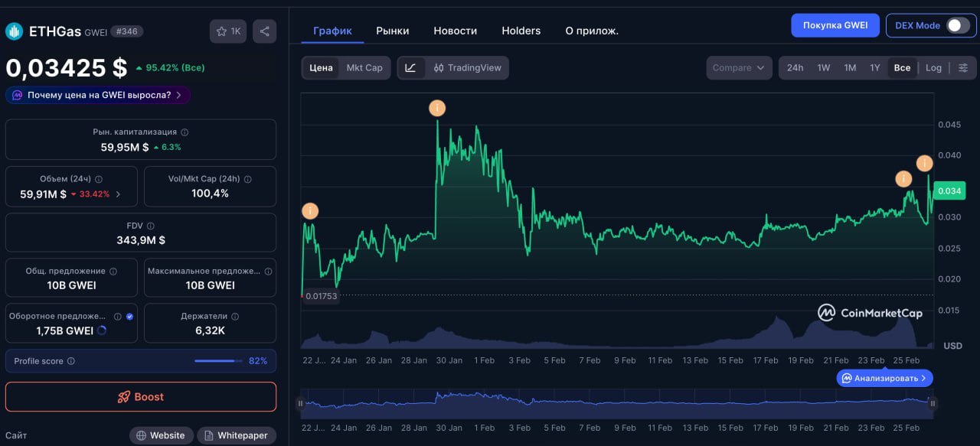Viewport: 980px width, 446px height.
Task: Click the Profile score info icon
Action: click(71, 361)
